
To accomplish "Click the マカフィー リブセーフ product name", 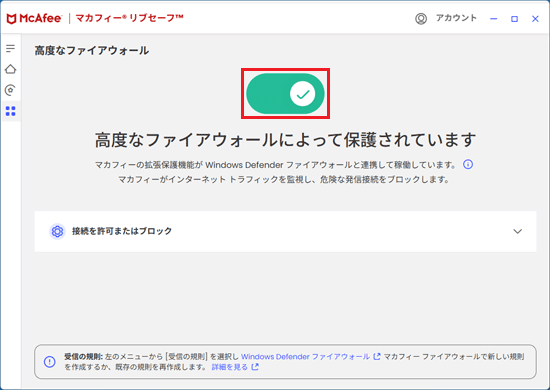I will pyautogui.click(x=129, y=18).
